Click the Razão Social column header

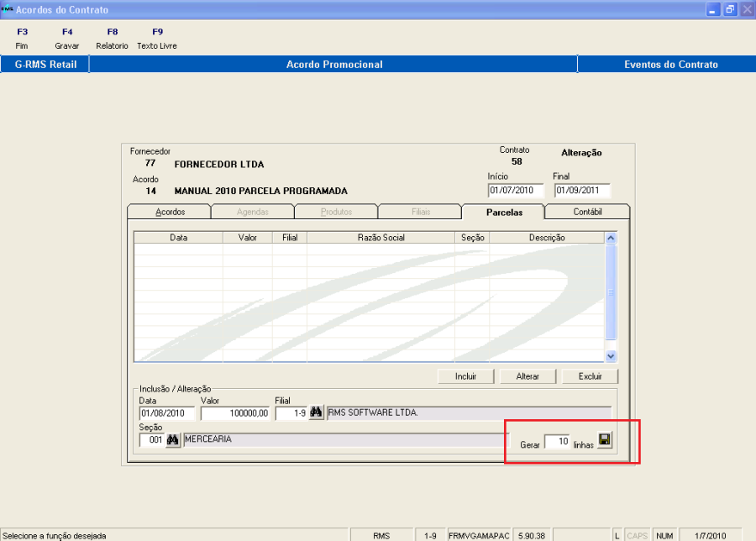(x=381, y=237)
